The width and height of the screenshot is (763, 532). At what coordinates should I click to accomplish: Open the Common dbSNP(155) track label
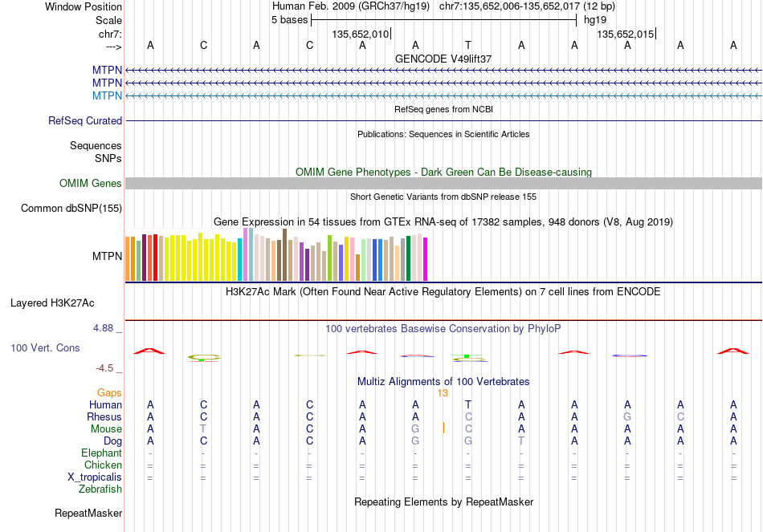point(71,208)
